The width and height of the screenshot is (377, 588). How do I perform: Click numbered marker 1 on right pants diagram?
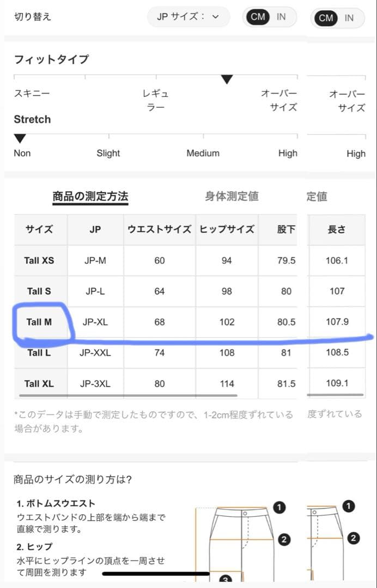tap(349, 506)
